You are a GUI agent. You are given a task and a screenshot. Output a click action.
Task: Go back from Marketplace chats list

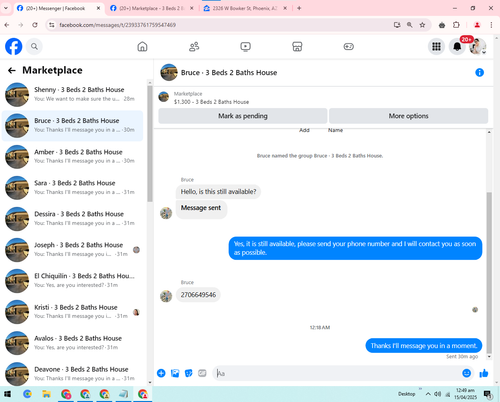coord(12,70)
